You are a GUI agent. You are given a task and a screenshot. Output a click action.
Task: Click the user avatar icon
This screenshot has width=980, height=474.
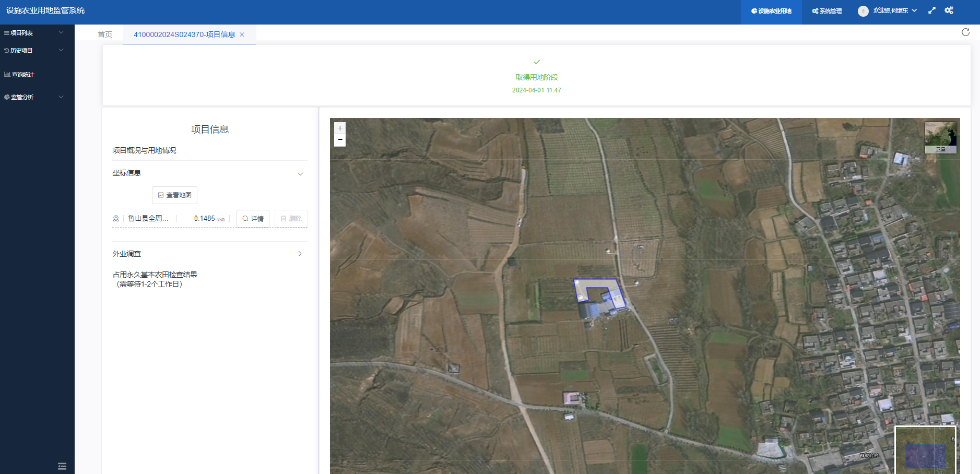(863, 11)
